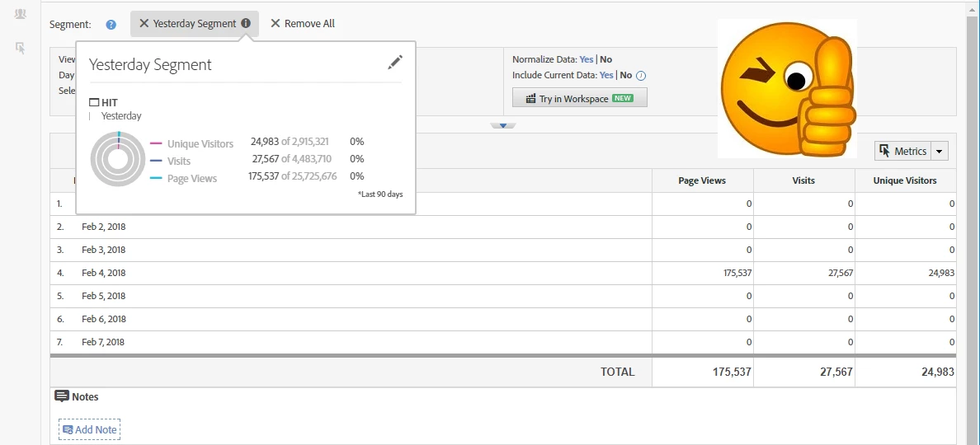
Task: Click the Yesterday Segment info icon
Action: 246,23
